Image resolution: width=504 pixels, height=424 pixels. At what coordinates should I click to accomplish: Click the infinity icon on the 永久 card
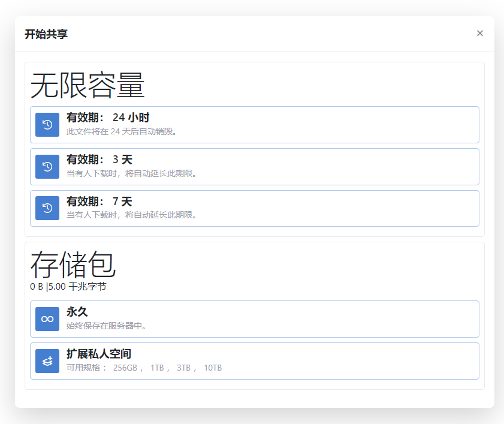47,318
